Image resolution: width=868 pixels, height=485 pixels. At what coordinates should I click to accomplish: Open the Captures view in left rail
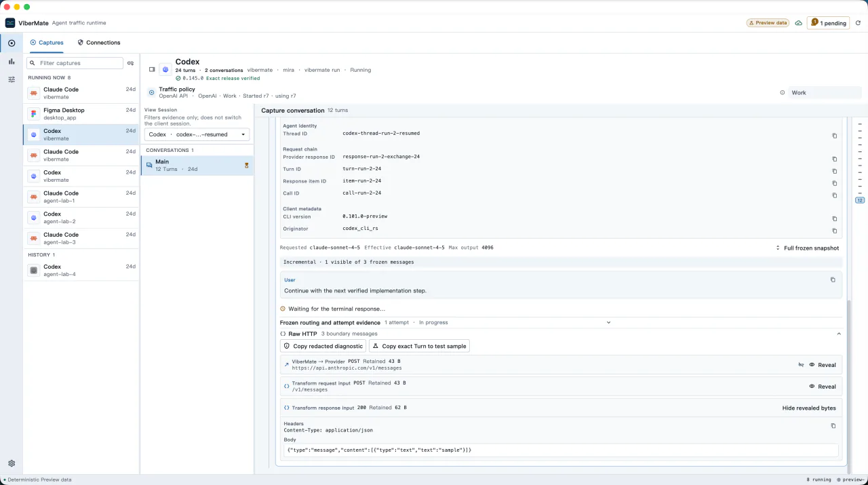12,43
